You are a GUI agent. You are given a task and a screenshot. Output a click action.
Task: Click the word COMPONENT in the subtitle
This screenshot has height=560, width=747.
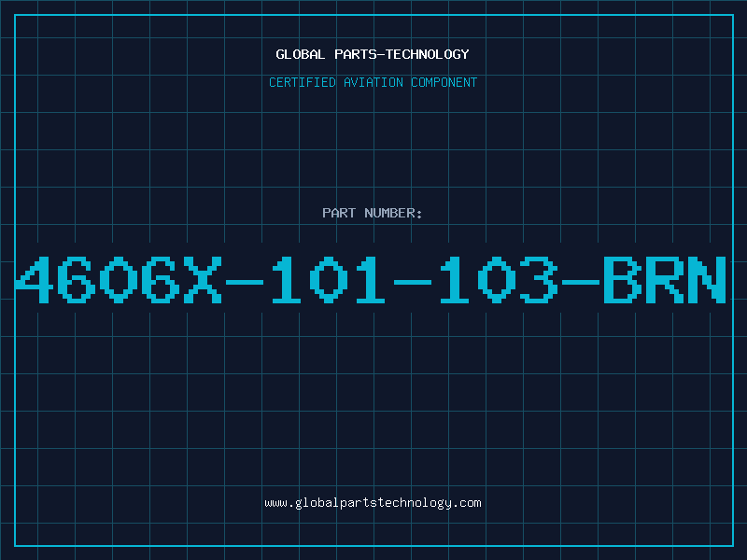[444, 82]
